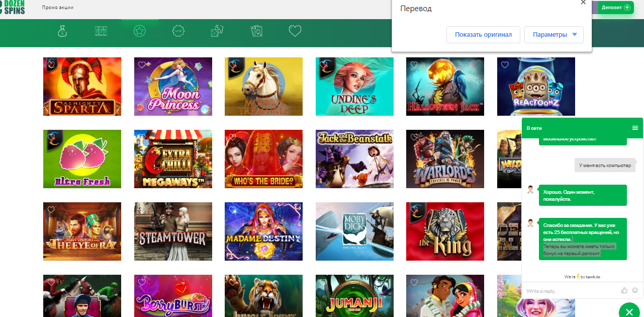
Task: Favorite Moon Princess with its heart
Action: point(142,65)
